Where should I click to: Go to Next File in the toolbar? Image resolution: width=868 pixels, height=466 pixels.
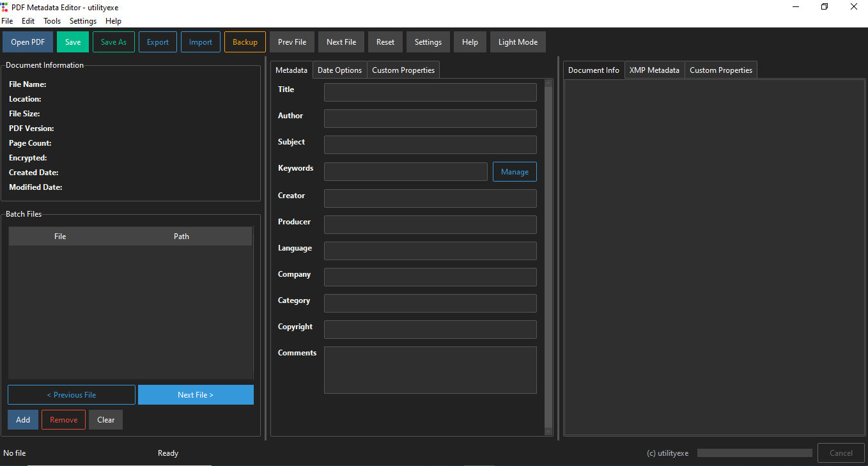click(x=341, y=42)
